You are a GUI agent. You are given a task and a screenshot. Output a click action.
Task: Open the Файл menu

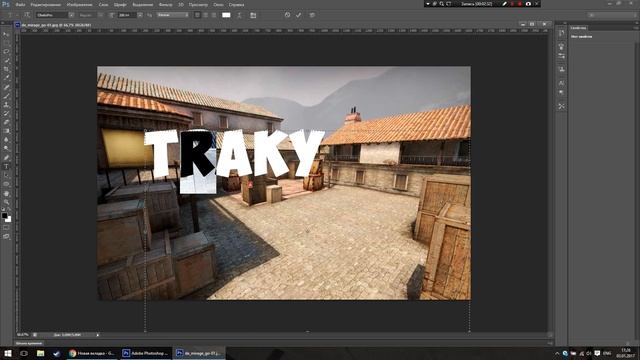pos(20,5)
